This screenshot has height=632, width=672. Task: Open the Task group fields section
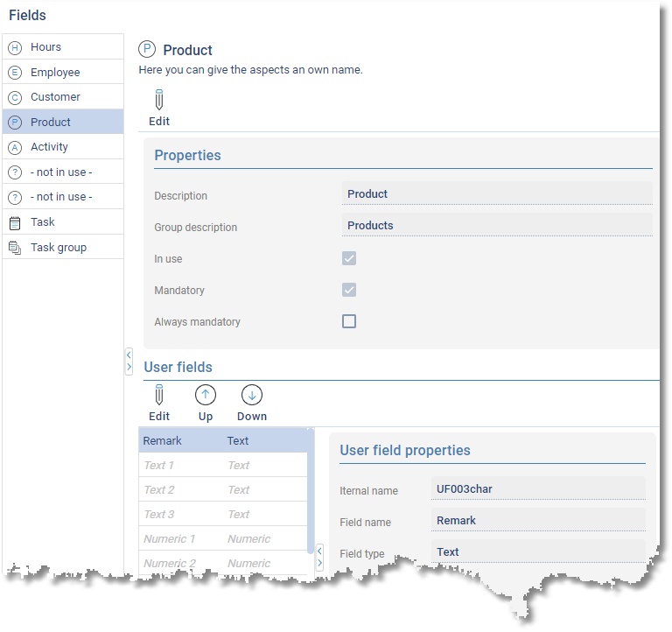[63, 247]
